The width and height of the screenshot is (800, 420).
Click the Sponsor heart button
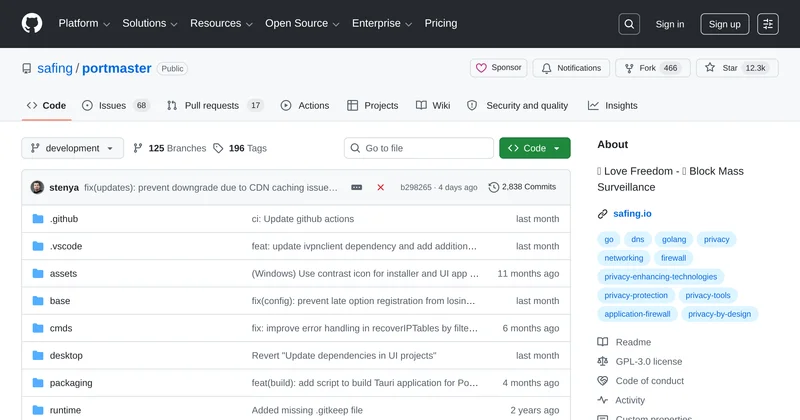(x=498, y=68)
